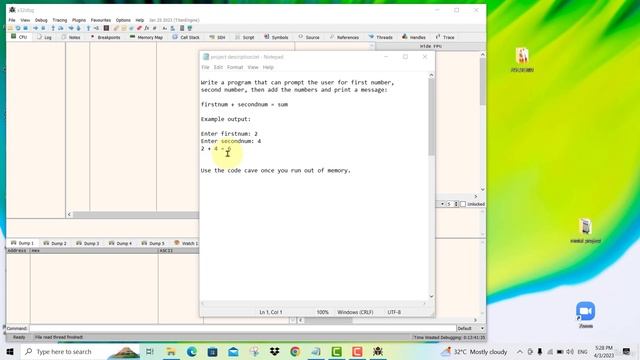The height and width of the screenshot is (360, 640).
Task: Open the patches icon in red
Action: coord(139,28)
